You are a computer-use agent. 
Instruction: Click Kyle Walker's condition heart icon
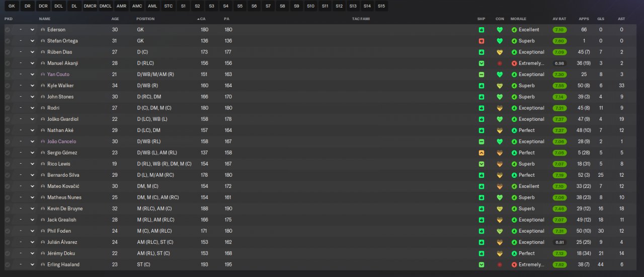500,86
